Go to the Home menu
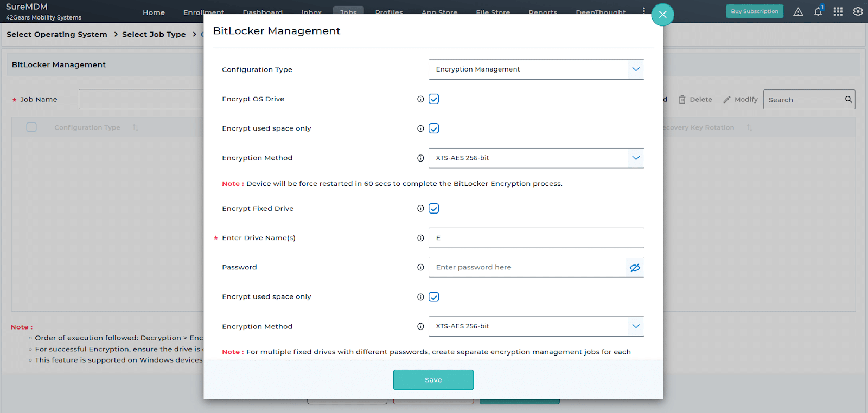 pos(154,12)
